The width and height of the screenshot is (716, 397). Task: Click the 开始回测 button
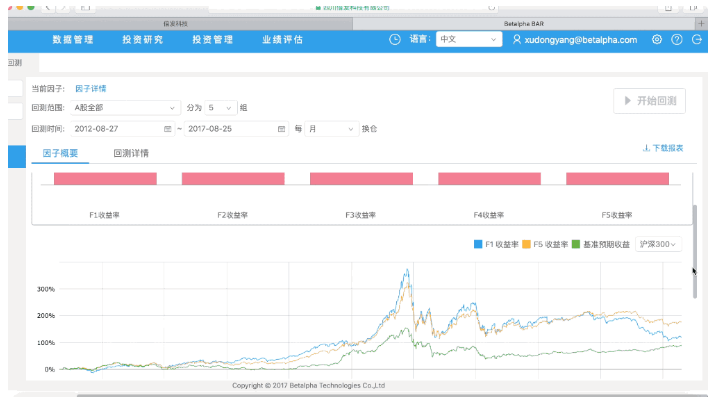tap(649, 101)
